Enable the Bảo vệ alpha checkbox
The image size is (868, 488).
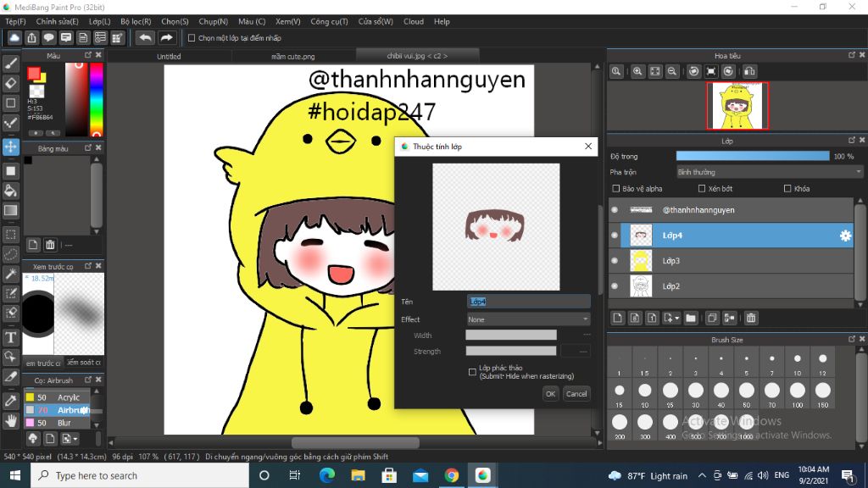[x=615, y=189]
